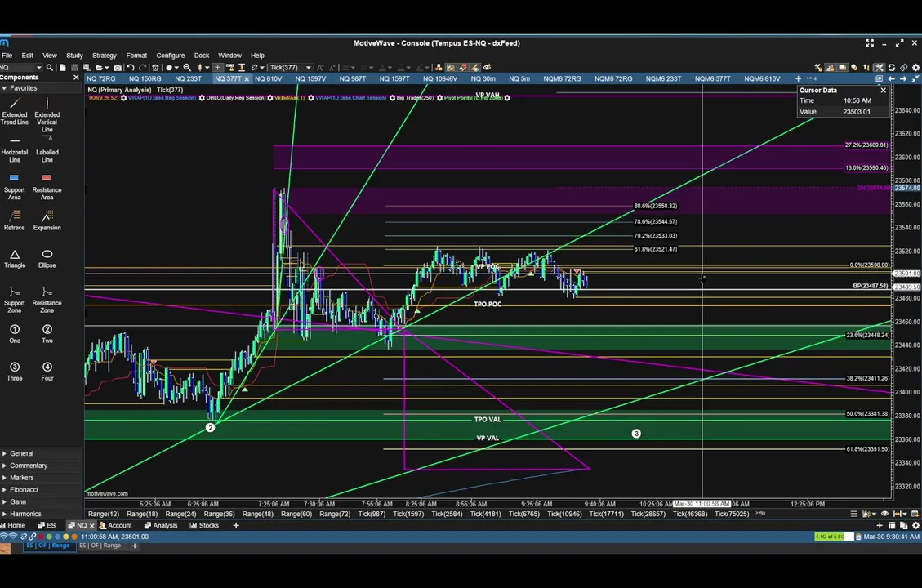The image size is (922, 588).
Task: Select the Expansion tool
Action: (x=47, y=220)
